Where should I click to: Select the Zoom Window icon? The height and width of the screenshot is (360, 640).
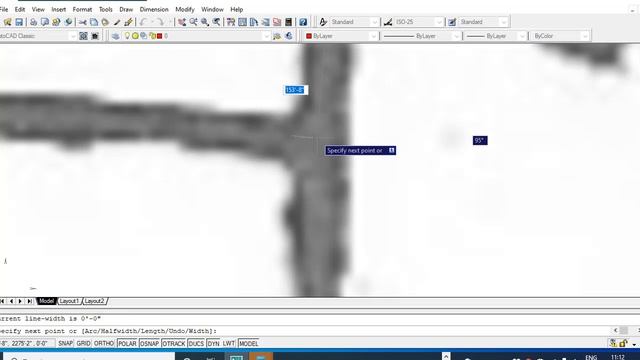pos(205,22)
